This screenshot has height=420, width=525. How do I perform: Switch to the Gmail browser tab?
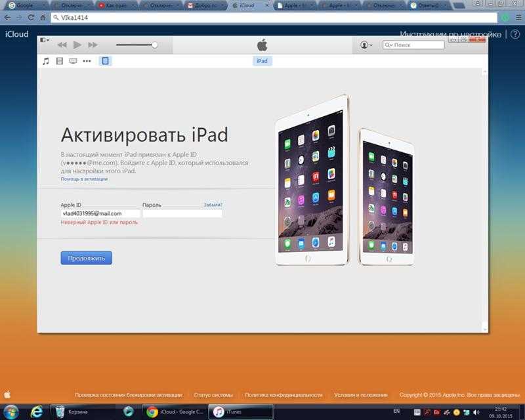point(204,5)
